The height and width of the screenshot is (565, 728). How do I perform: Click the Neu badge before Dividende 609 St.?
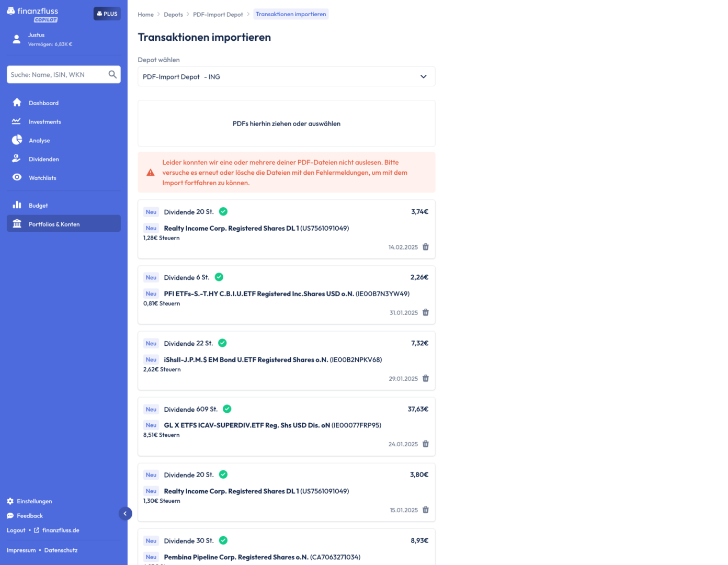pos(151,409)
